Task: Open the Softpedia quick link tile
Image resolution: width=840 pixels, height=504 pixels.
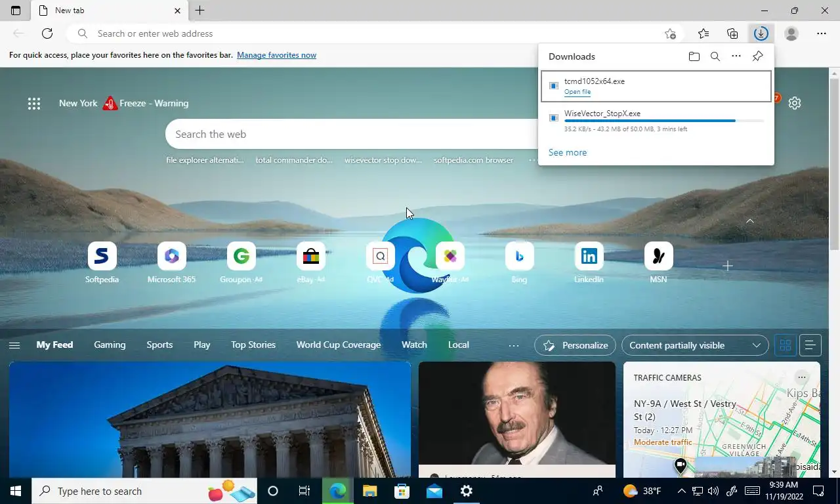Action: pos(102,262)
